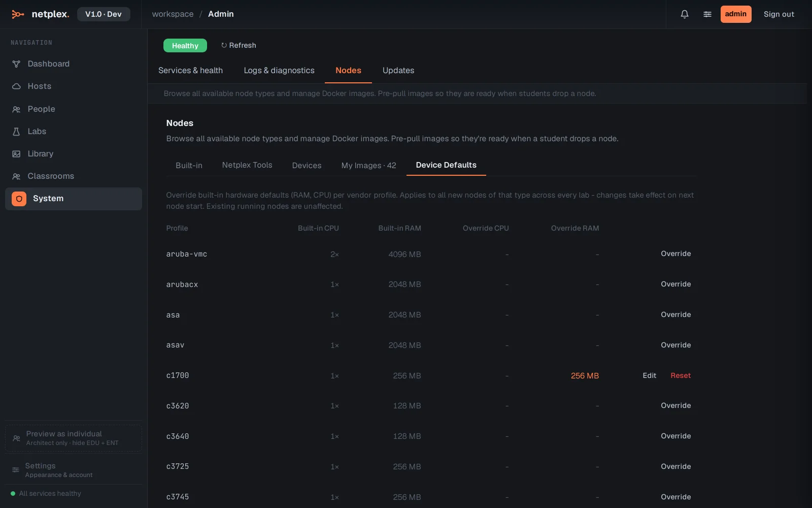
Task: Go to the Updates tab
Action: click(x=398, y=71)
